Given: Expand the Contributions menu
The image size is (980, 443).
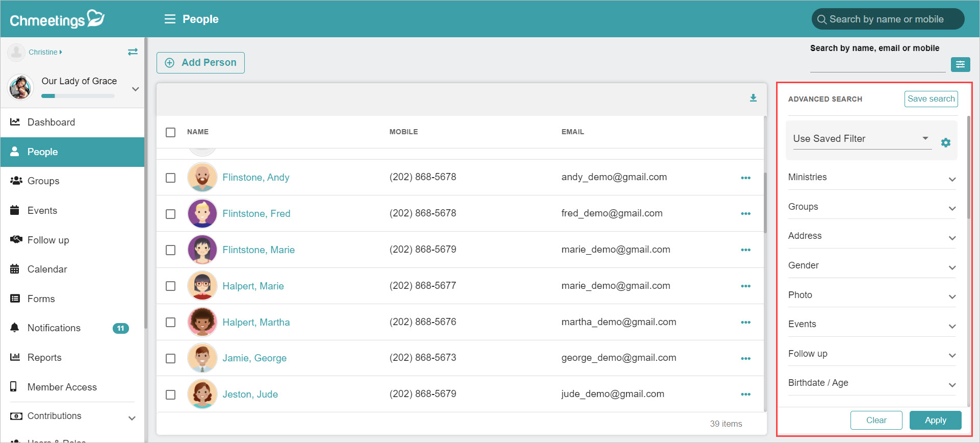Looking at the screenshot, I should (72, 416).
